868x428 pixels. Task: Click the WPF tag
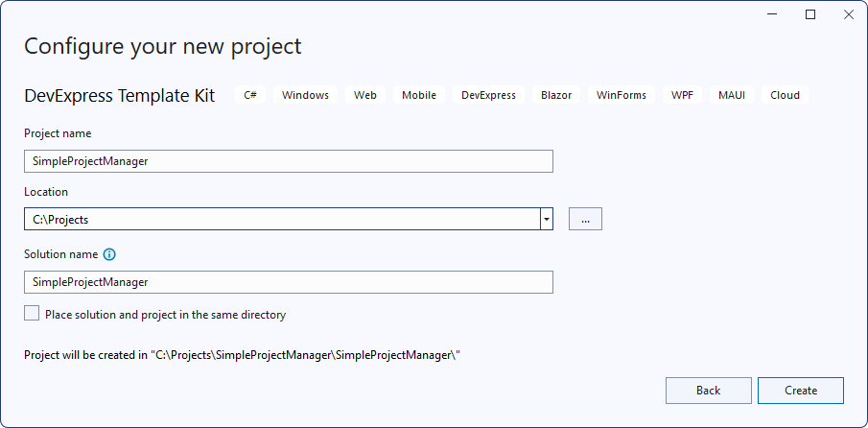[683, 95]
